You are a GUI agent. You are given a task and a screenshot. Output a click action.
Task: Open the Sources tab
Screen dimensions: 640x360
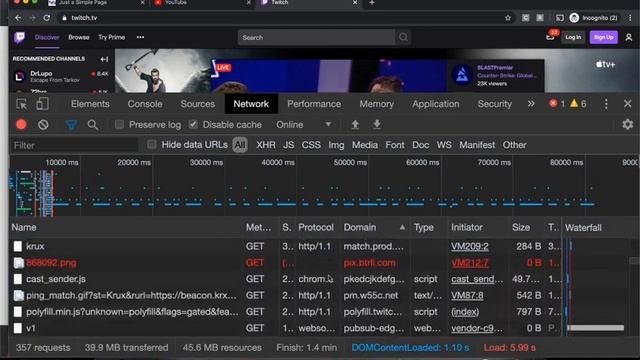click(x=198, y=104)
